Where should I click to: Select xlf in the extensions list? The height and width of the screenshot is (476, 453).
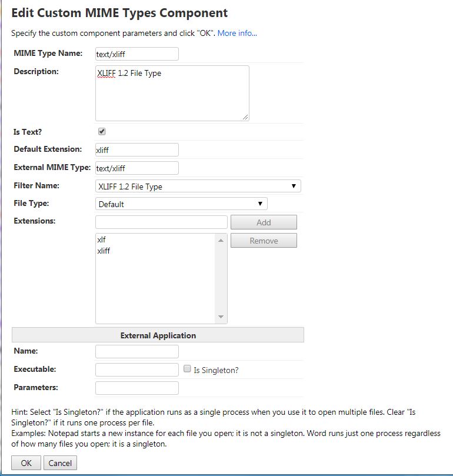pos(101,239)
